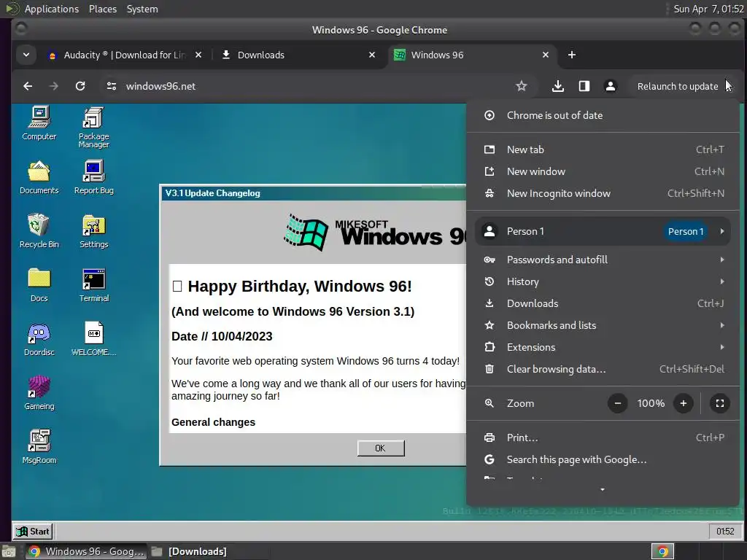Launch the MsgRoom desktop icon

(x=39, y=447)
